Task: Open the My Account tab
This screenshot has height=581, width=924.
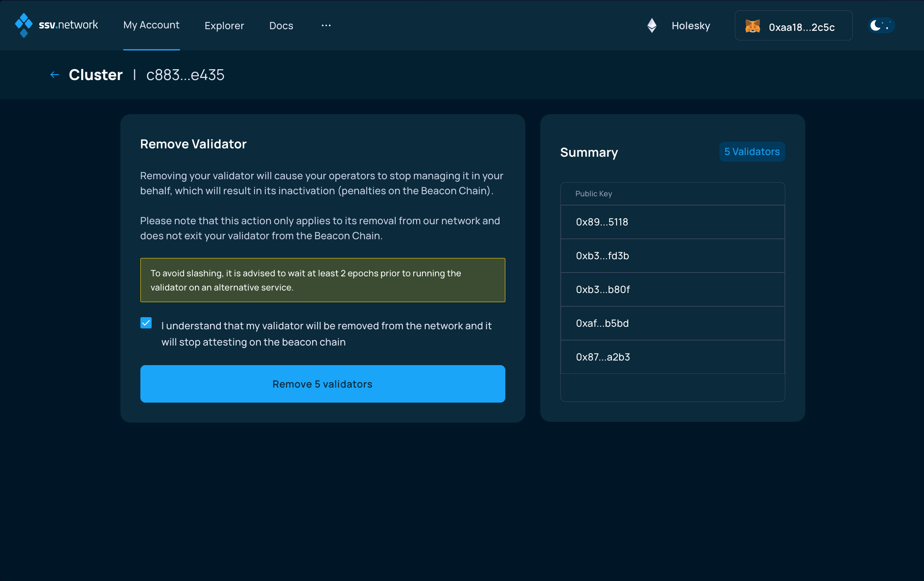Action: [151, 25]
